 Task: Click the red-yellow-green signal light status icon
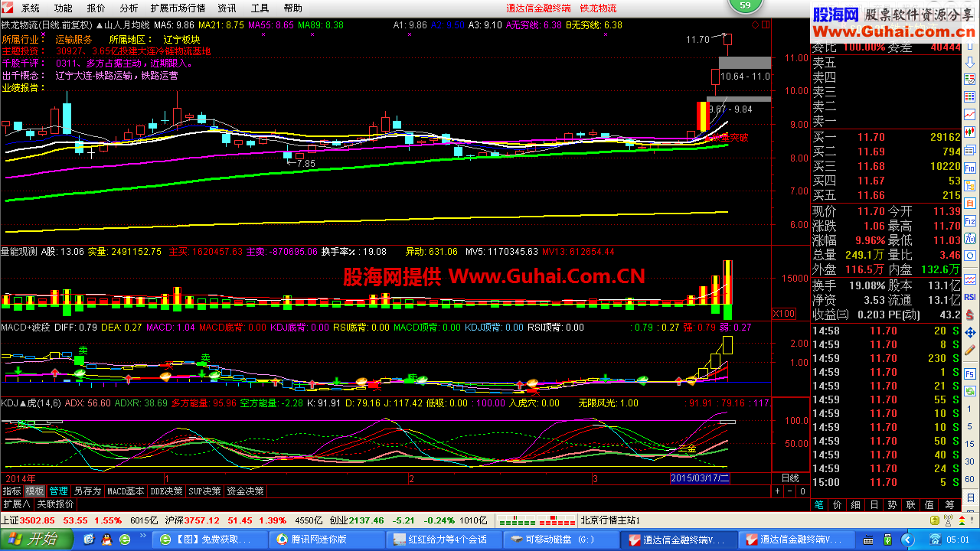[x=962, y=520]
